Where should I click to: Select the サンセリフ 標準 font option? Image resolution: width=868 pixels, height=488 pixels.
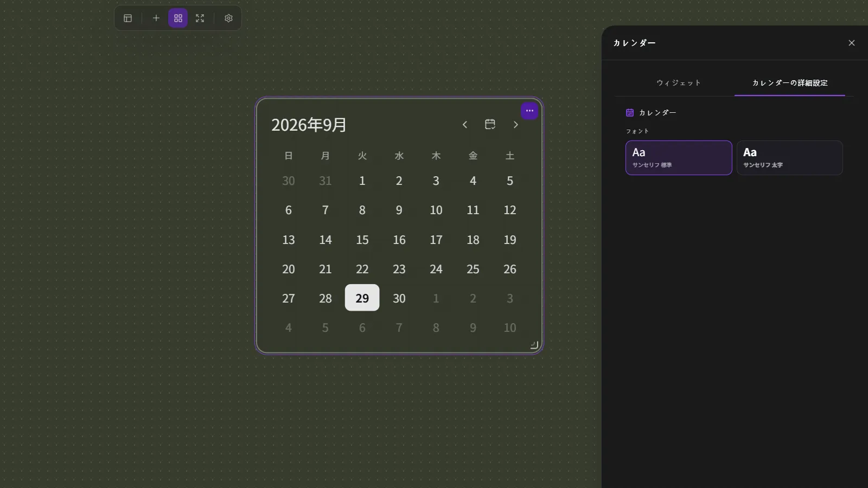[x=679, y=158]
